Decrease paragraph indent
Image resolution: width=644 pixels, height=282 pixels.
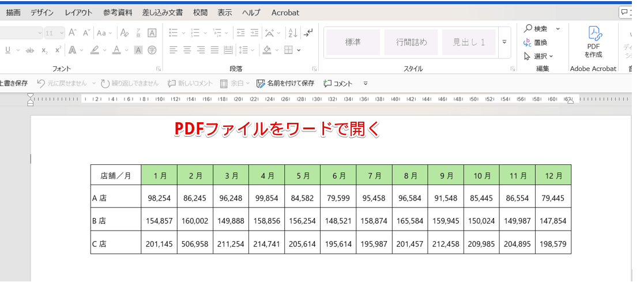240,33
